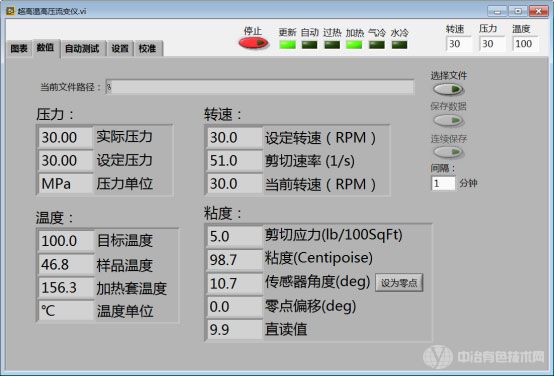Click the 设定转速 RPM value field
The width and height of the screenshot is (554, 377).
tap(234, 137)
